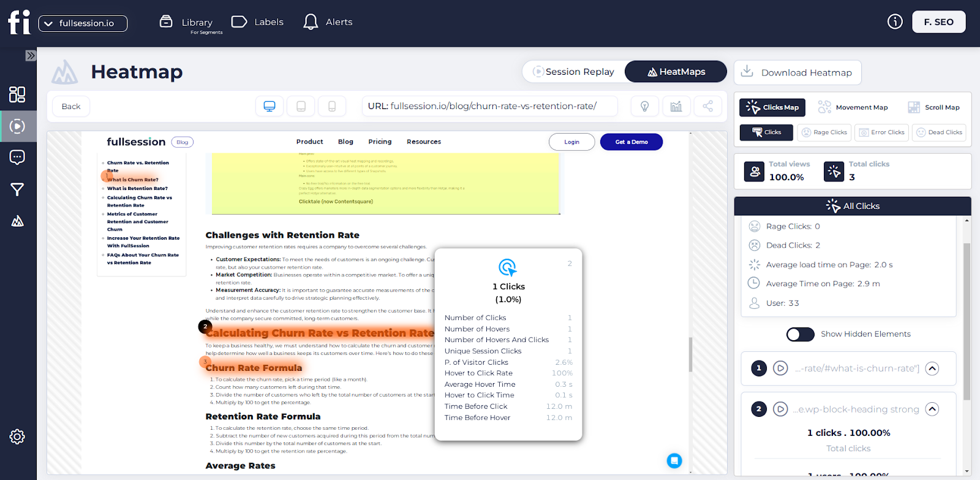Open the feedback chat icon in sidebar

point(17,158)
